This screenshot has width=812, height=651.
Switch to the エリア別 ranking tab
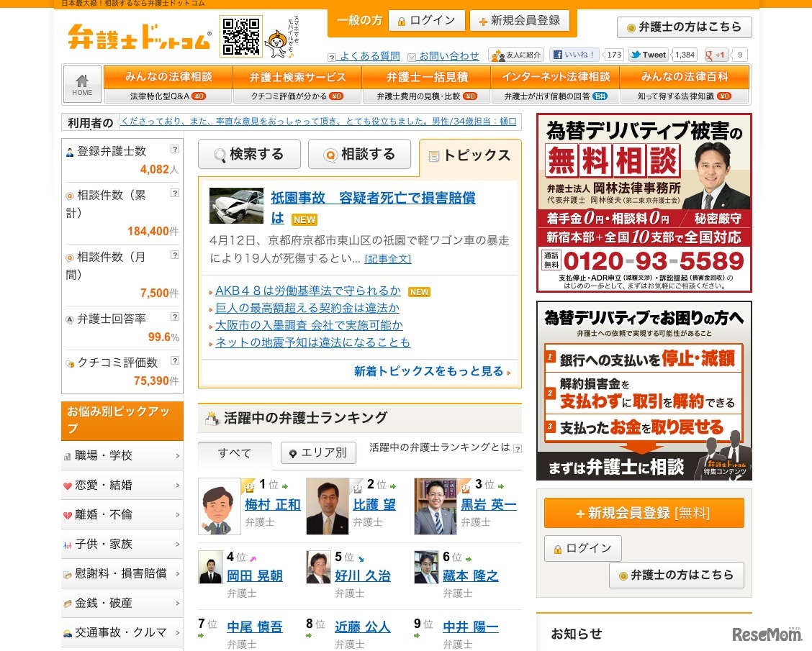317,452
